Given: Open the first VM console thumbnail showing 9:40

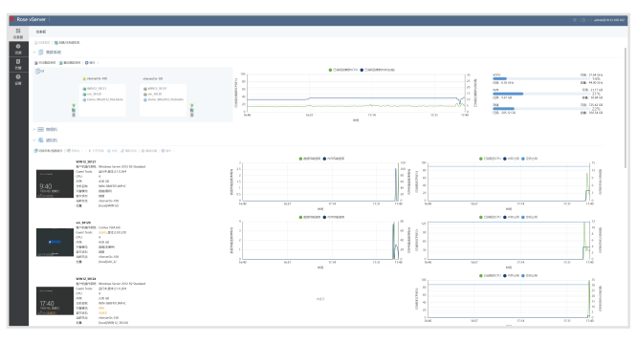Looking at the screenshot, I should click(55, 183).
